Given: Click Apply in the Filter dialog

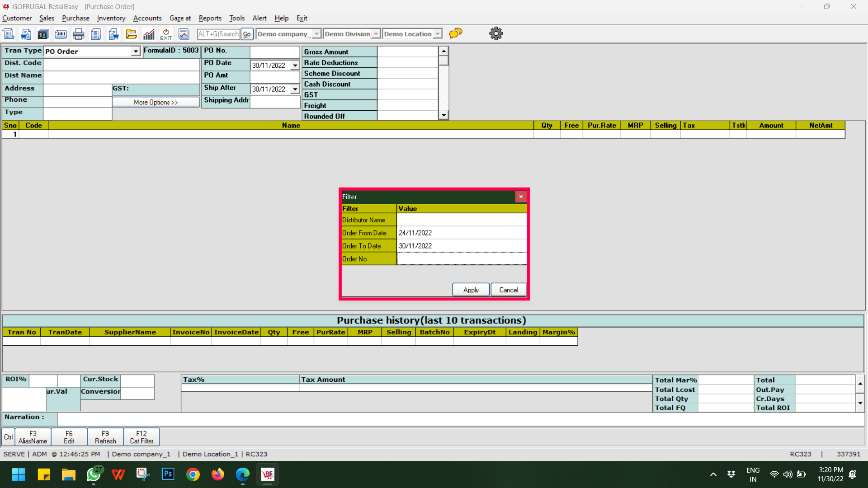Looking at the screenshot, I should [x=471, y=290].
